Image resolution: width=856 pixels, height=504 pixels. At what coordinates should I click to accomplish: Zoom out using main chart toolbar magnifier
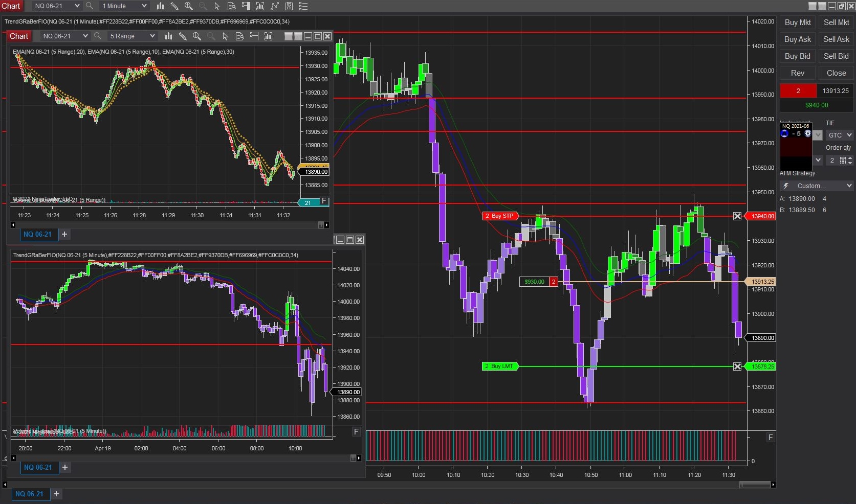[203, 6]
